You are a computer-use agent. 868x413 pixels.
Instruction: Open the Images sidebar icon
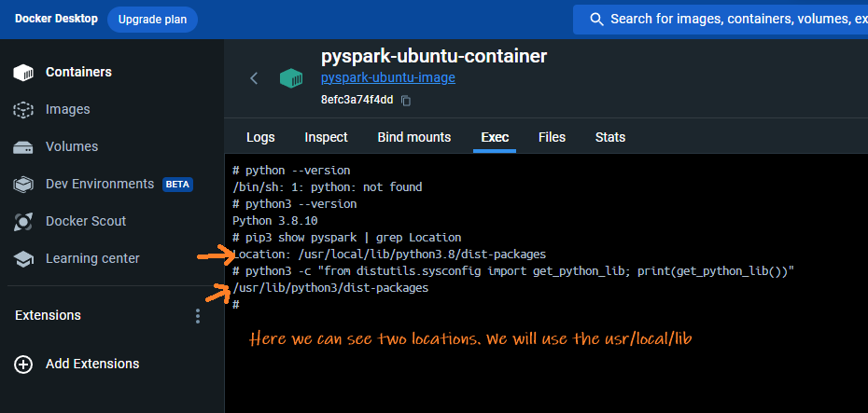pos(23,109)
